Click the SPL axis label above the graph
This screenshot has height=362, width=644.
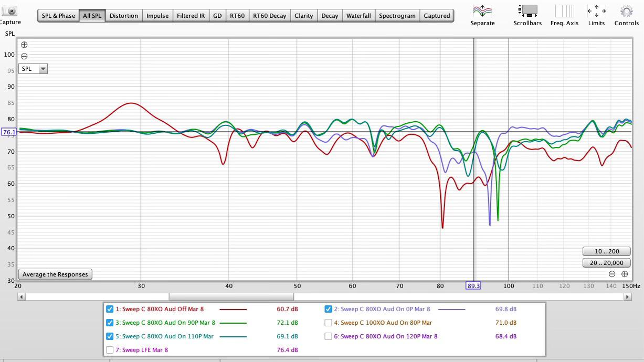10,34
